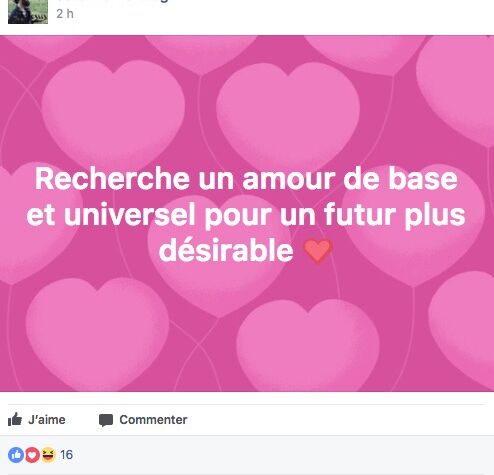Click the word "désirable" in the post
This screenshot has width=494, height=475.
[x=226, y=251]
